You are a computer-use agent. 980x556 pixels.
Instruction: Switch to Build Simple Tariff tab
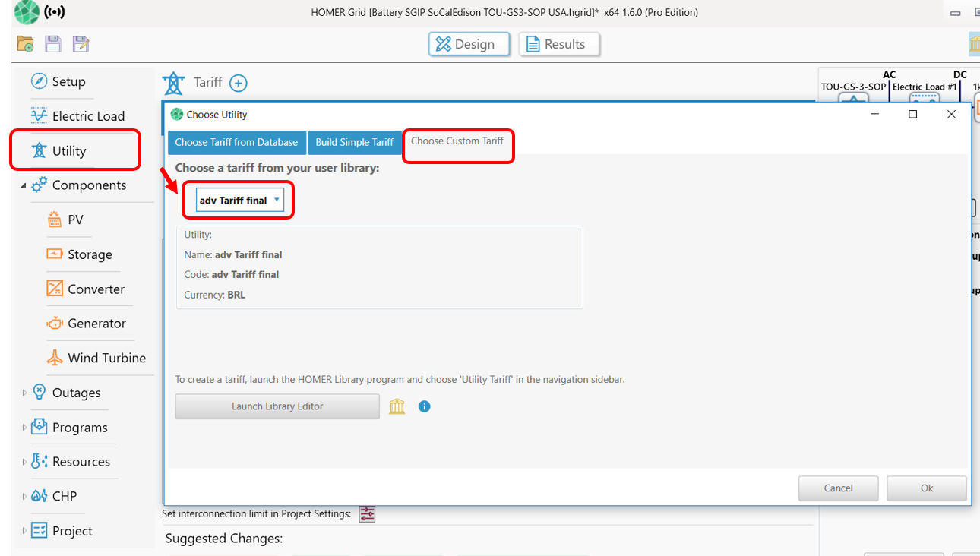pyautogui.click(x=354, y=142)
